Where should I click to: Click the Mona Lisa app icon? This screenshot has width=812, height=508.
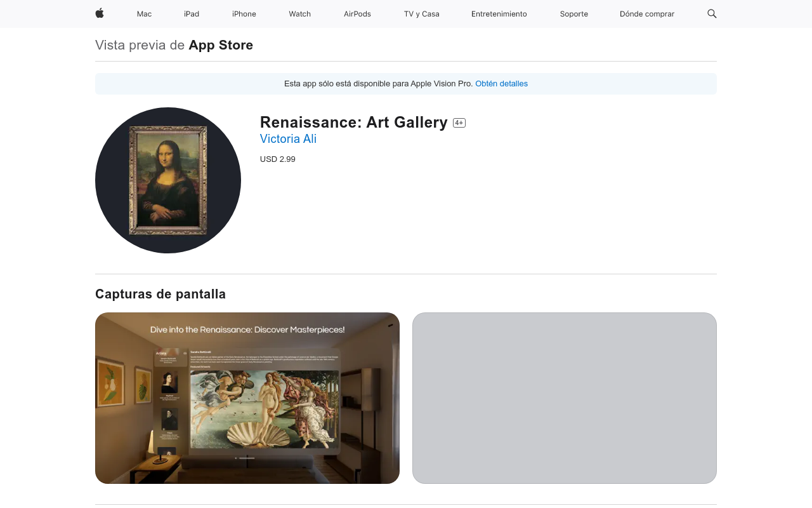coord(168,180)
